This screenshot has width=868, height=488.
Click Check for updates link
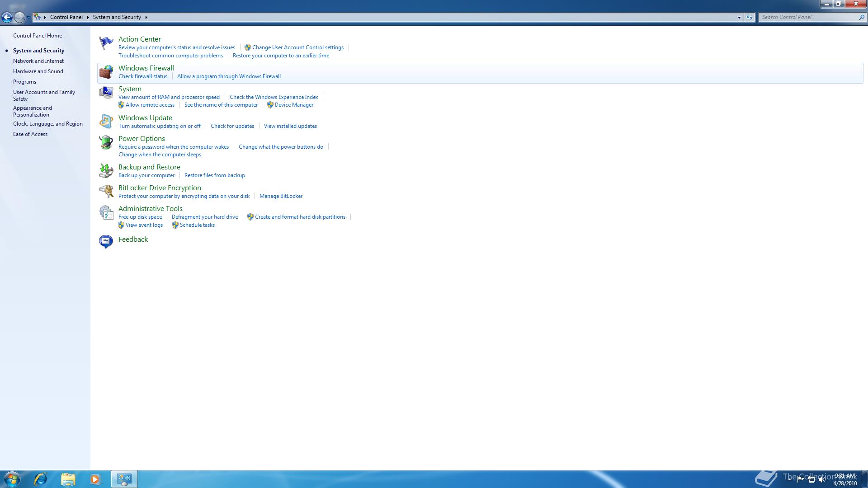pyautogui.click(x=232, y=126)
